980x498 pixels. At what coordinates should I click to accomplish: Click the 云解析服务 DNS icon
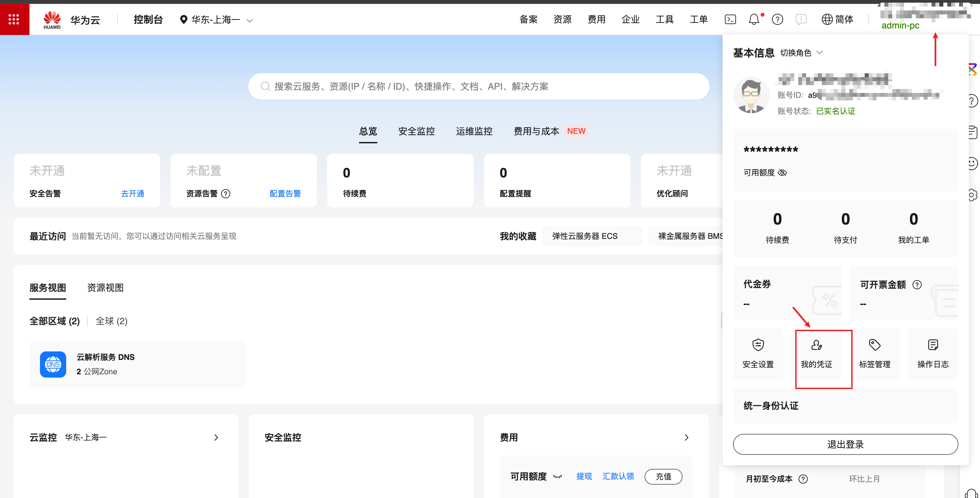click(53, 364)
